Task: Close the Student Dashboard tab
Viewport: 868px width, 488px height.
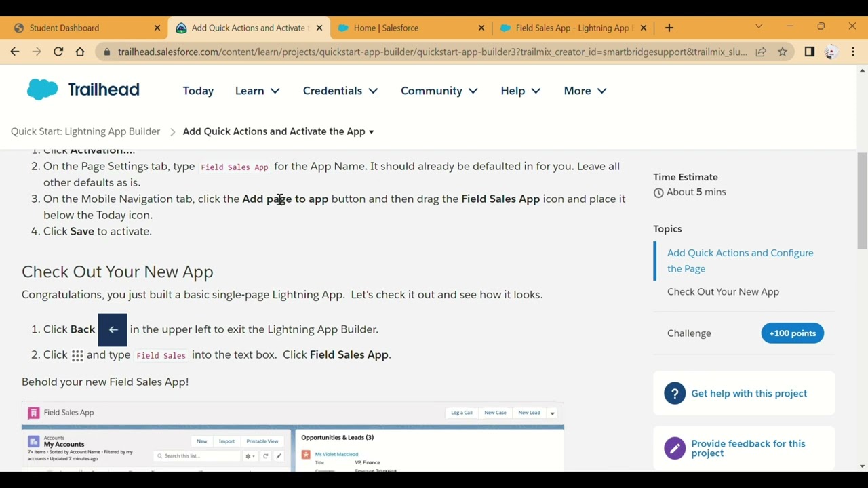Action: click(157, 28)
